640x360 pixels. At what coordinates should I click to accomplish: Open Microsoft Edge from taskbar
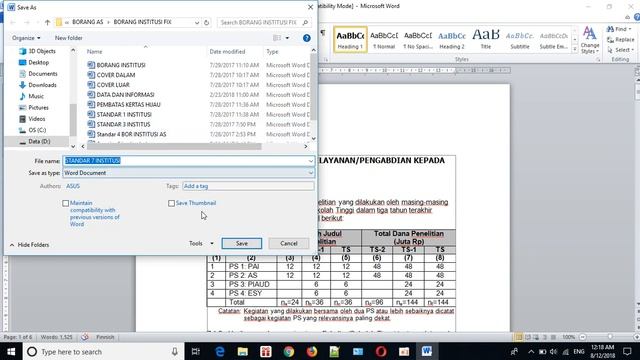[220, 351]
